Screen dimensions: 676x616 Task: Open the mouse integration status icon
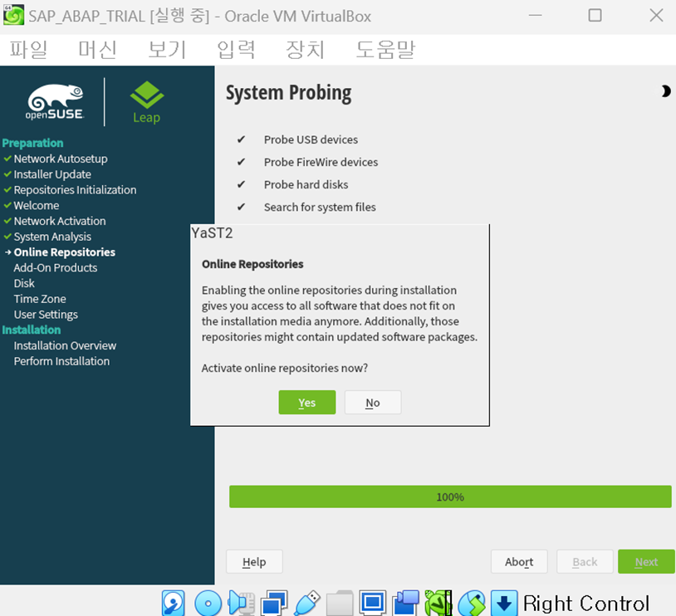click(x=471, y=603)
